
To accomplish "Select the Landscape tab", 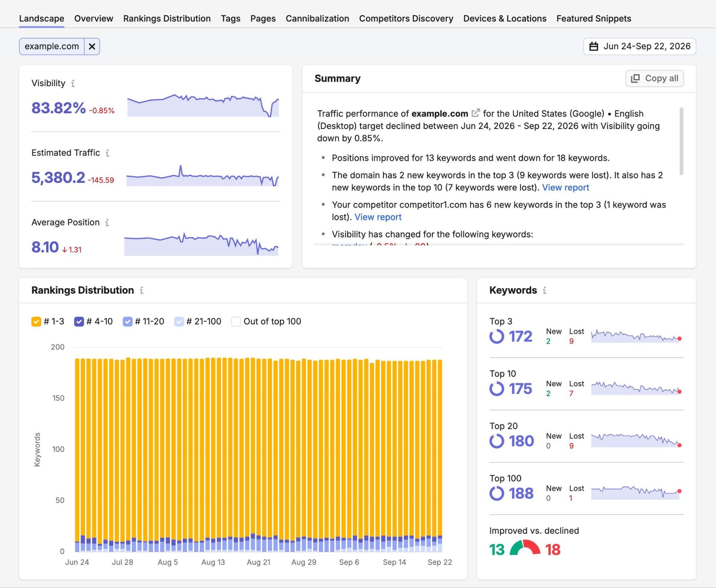I will click(42, 19).
